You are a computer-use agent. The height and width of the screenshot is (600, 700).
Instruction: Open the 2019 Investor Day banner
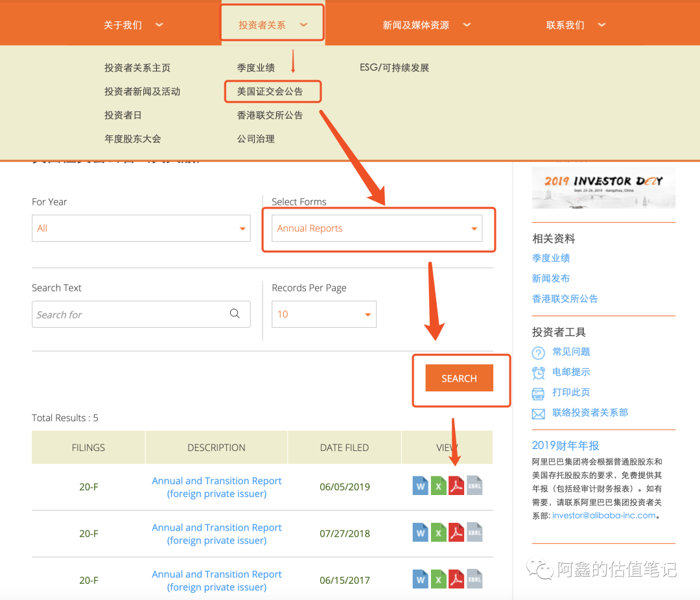tap(603, 187)
